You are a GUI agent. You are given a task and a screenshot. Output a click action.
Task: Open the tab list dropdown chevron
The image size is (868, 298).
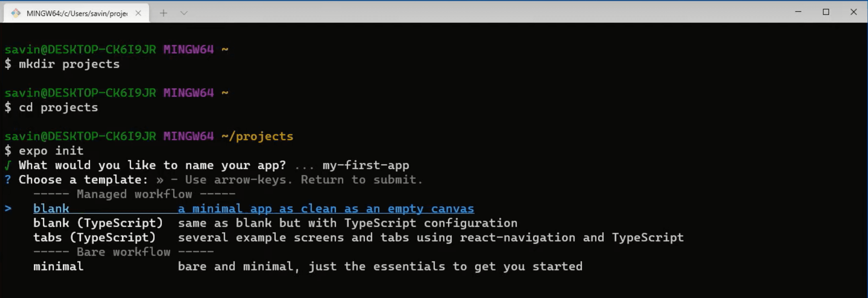184,12
